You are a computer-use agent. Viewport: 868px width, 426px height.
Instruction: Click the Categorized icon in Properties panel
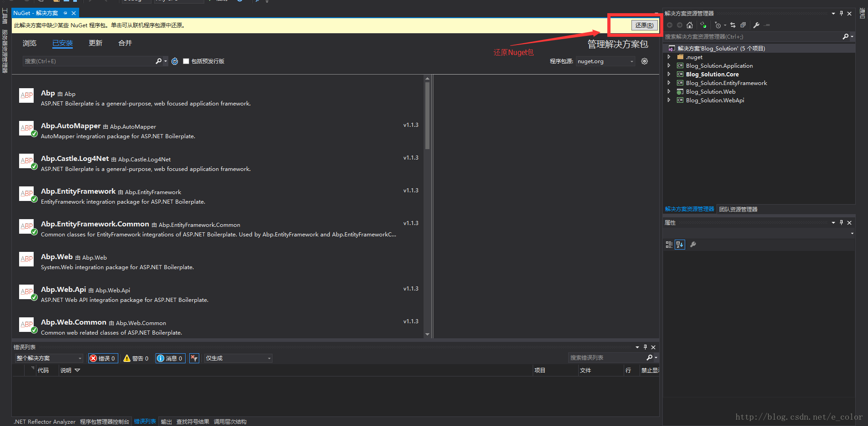pyautogui.click(x=669, y=245)
